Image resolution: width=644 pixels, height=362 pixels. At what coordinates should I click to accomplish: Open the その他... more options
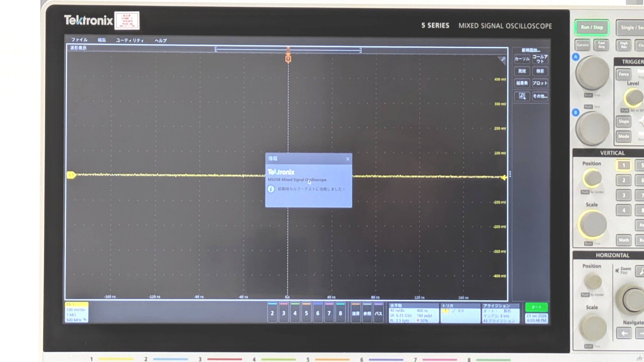click(x=540, y=96)
